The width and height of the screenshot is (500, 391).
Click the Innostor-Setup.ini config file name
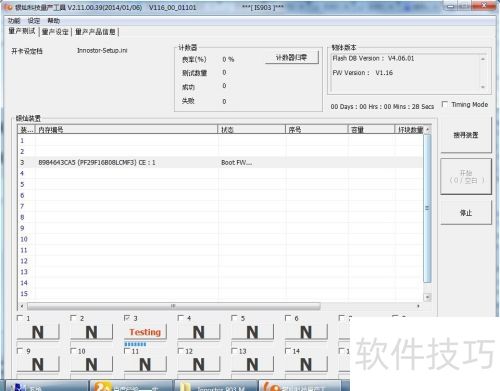point(102,50)
